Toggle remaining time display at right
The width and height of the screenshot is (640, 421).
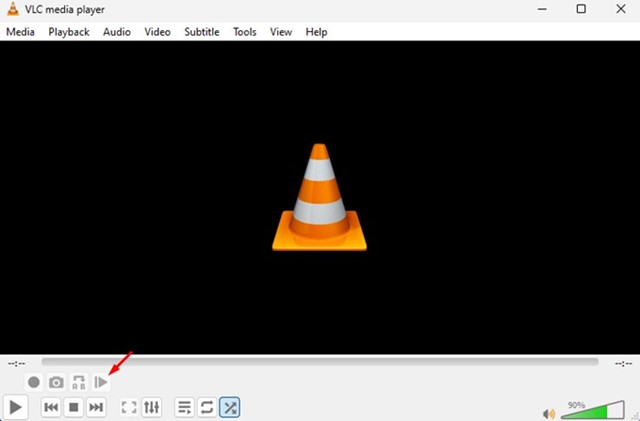tap(623, 363)
